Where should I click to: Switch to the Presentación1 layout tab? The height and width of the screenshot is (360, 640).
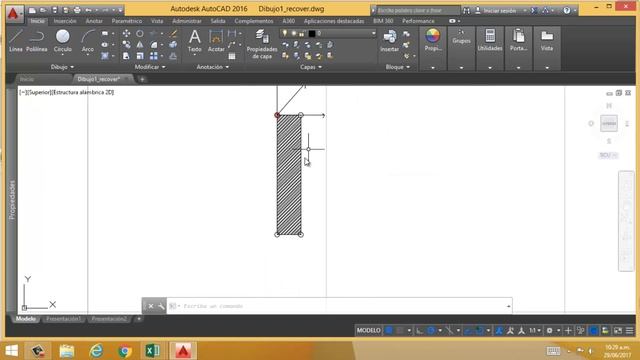(x=64, y=319)
